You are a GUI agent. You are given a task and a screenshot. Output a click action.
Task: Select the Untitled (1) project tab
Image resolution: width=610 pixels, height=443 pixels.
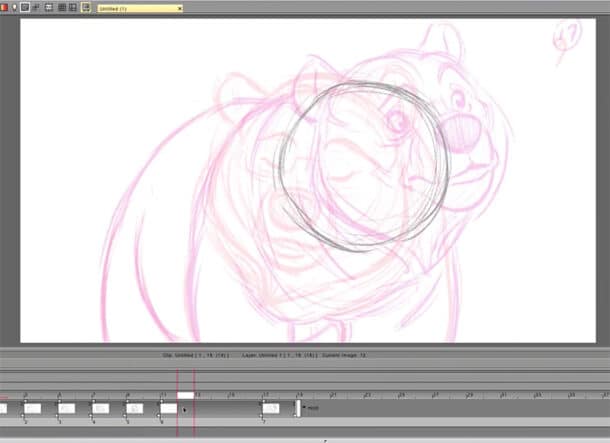[135, 8]
